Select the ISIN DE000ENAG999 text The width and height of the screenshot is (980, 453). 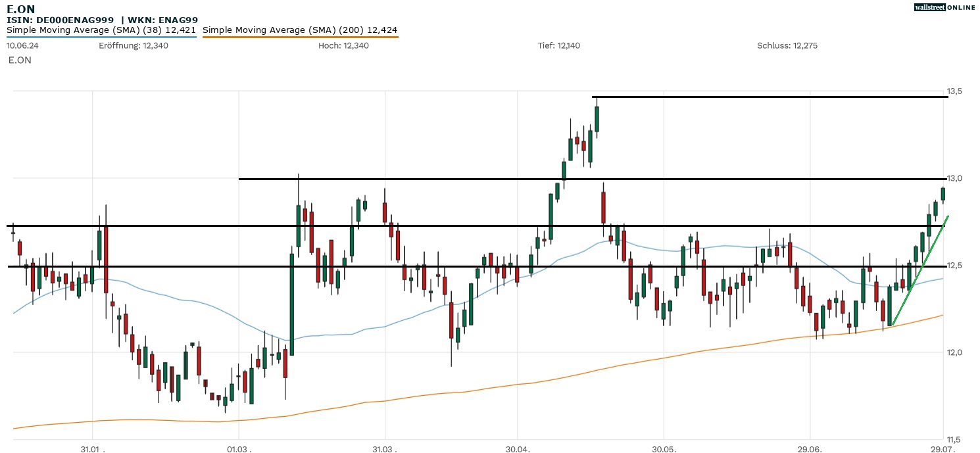coord(61,20)
